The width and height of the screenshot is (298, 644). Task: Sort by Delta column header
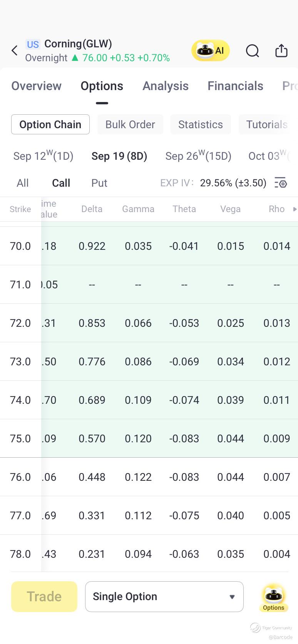[x=92, y=209]
